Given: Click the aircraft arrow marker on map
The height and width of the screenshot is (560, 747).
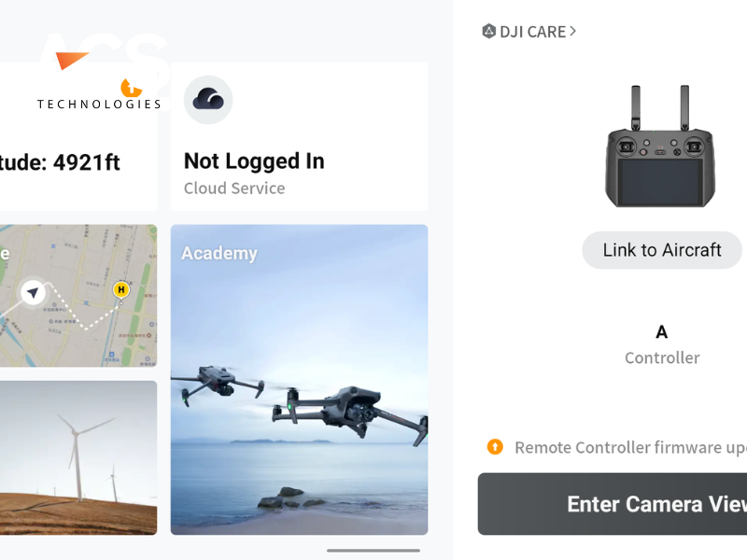Looking at the screenshot, I should coord(33,292).
